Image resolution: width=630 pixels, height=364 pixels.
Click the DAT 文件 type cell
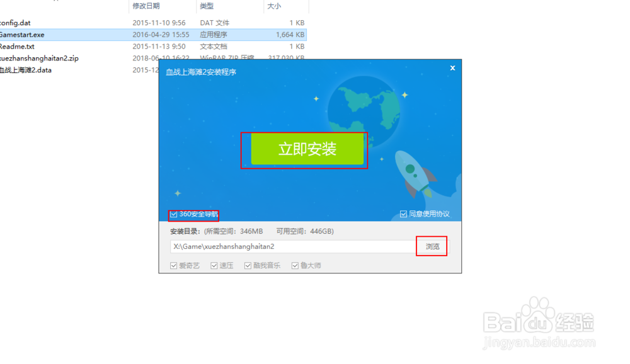pos(215,23)
